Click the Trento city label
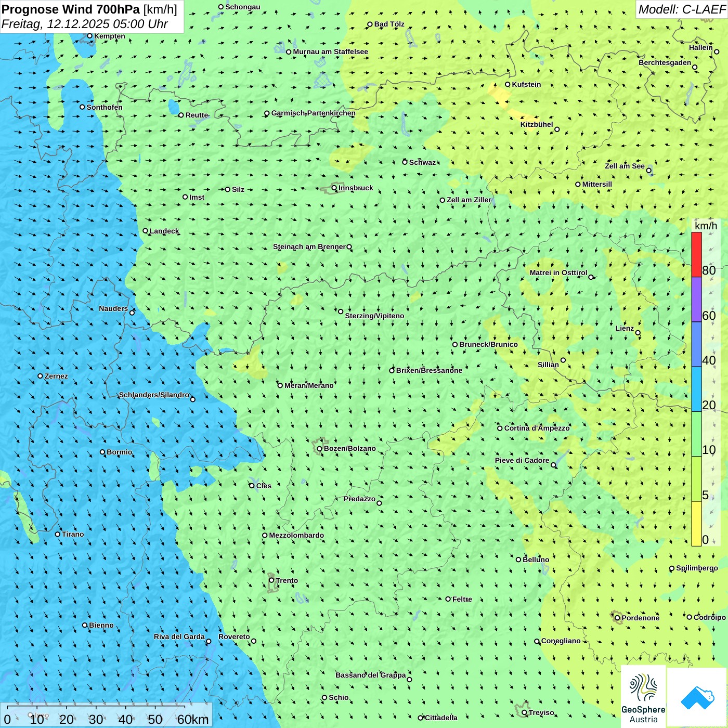 click(x=287, y=580)
